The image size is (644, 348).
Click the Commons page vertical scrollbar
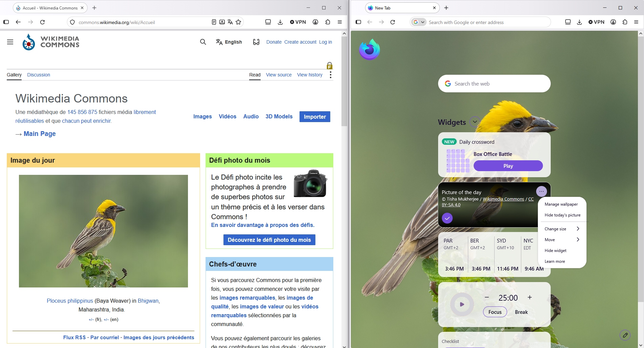[x=344, y=81]
